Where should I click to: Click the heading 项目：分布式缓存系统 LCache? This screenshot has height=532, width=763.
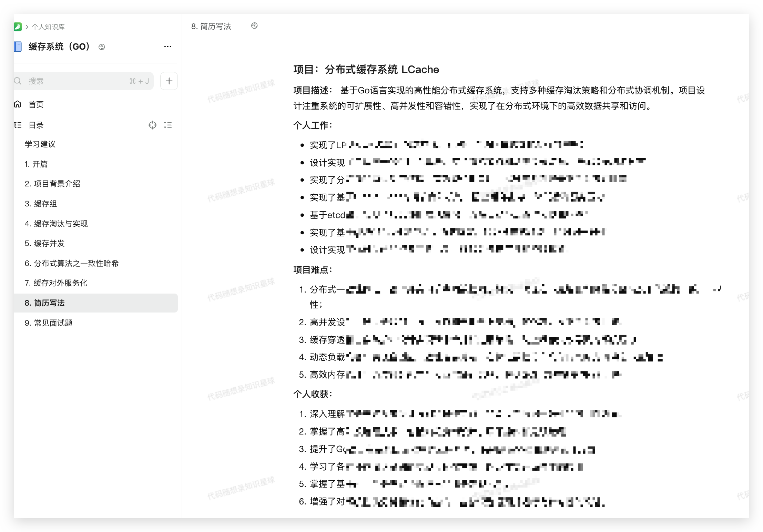point(366,69)
